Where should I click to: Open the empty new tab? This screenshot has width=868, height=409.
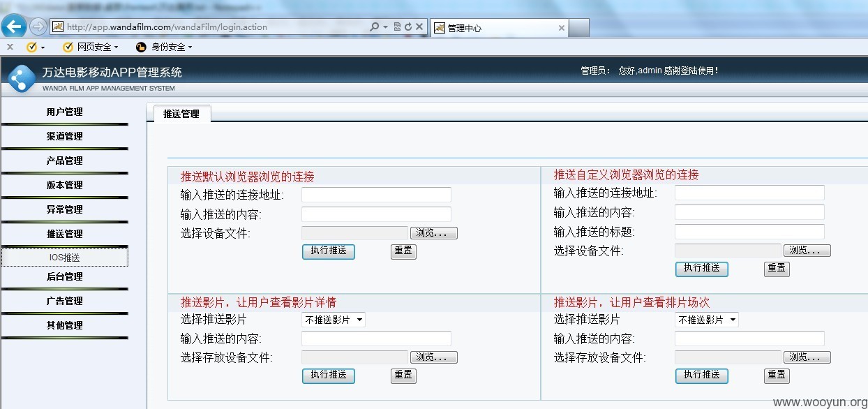point(579,28)
